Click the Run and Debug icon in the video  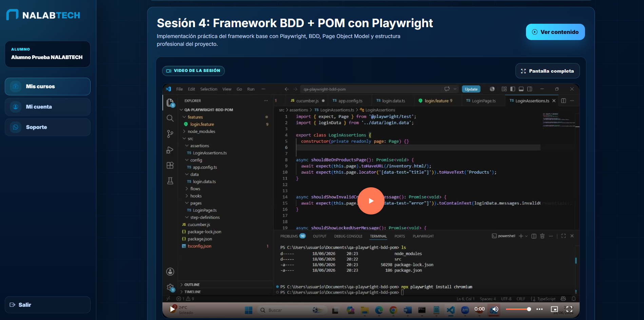tap(170, 150)
